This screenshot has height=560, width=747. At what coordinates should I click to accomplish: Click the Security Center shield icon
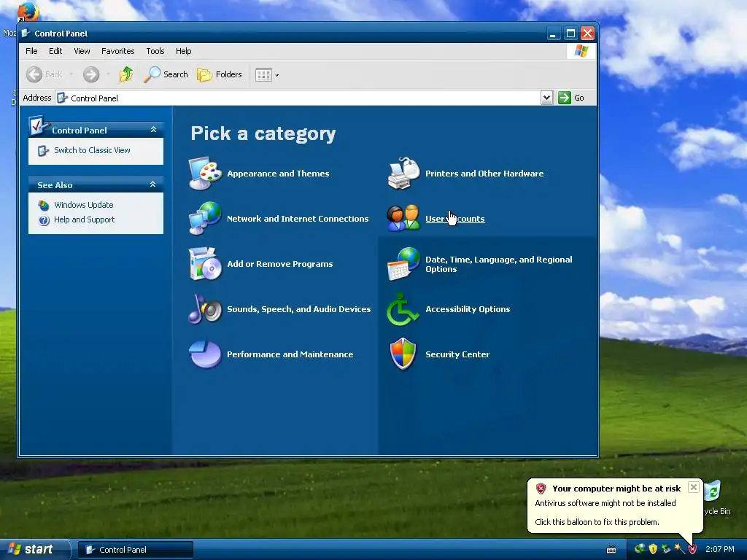[403, 354]
